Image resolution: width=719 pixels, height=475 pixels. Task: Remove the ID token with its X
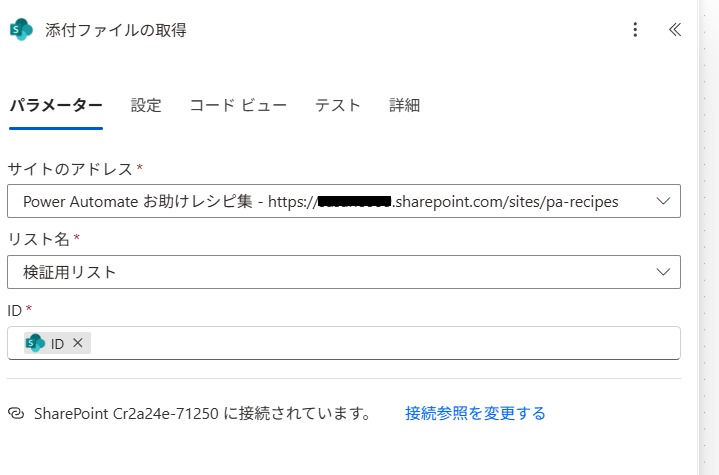point(78,342)
